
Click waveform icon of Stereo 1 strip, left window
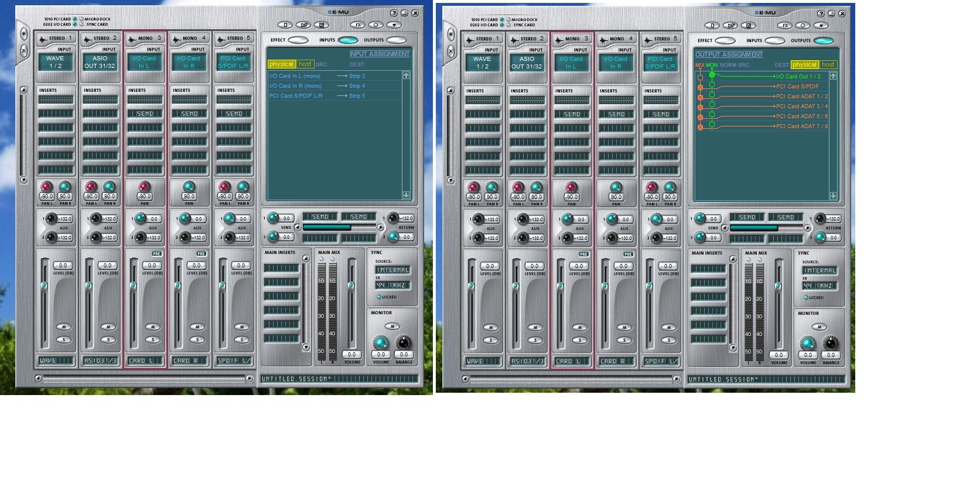(x=43, y=39)
